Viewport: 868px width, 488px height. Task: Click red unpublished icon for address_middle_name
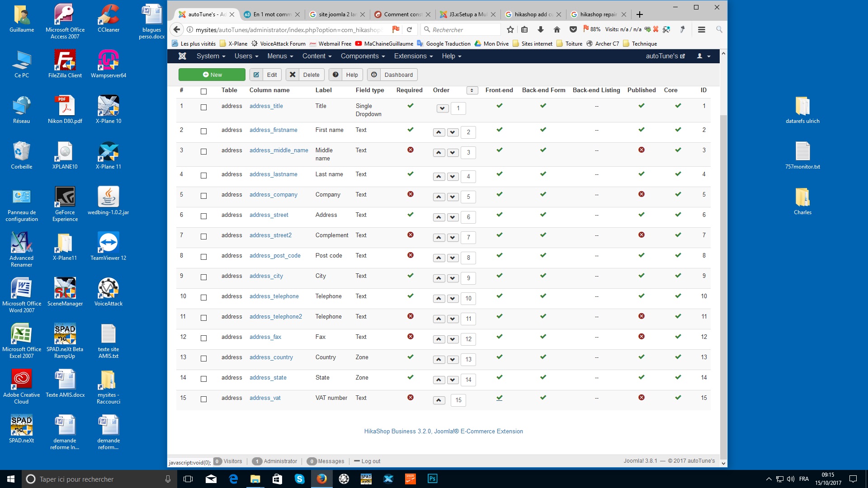click(x=641, y=150)
